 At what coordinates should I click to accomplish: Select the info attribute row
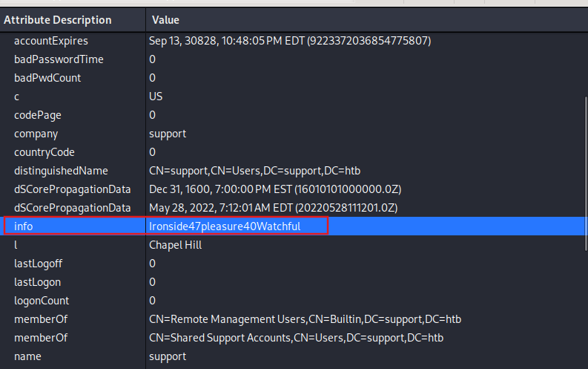coord(292,226)
